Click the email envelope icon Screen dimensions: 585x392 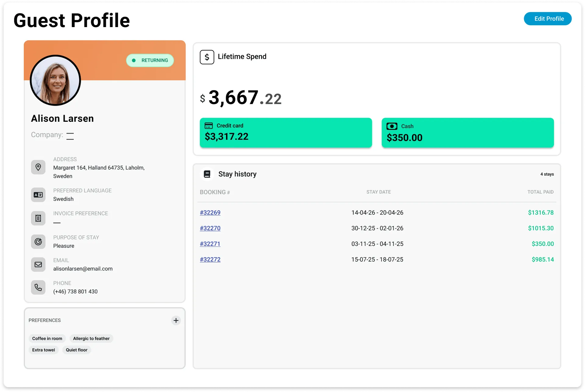38,264
